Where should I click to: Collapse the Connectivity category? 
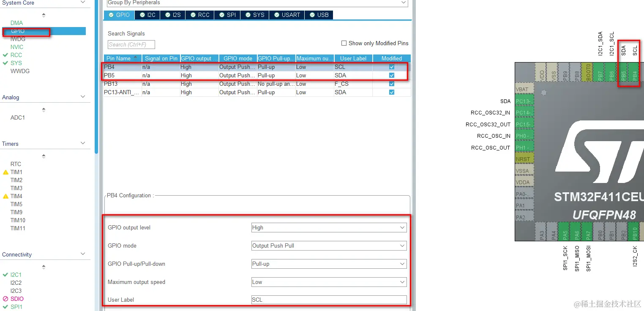point(83,254)
